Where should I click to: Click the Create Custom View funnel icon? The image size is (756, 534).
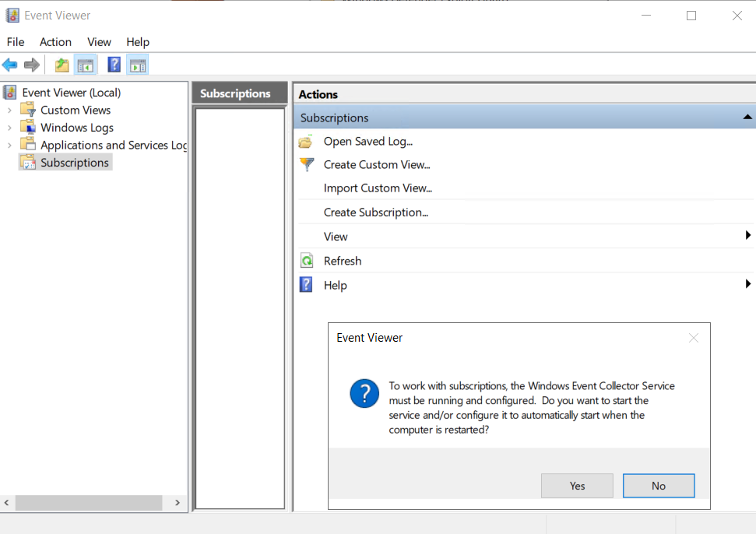[x=307, y=164]
